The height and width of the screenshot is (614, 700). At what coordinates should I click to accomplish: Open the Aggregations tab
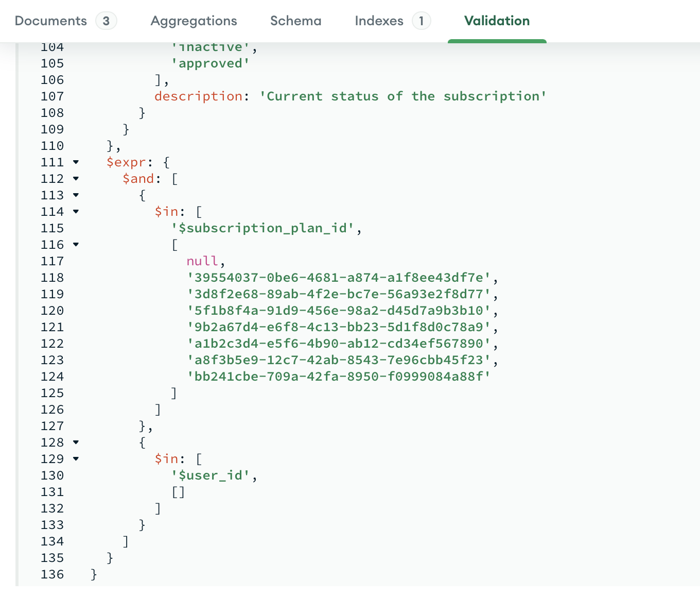pos(194,21)
